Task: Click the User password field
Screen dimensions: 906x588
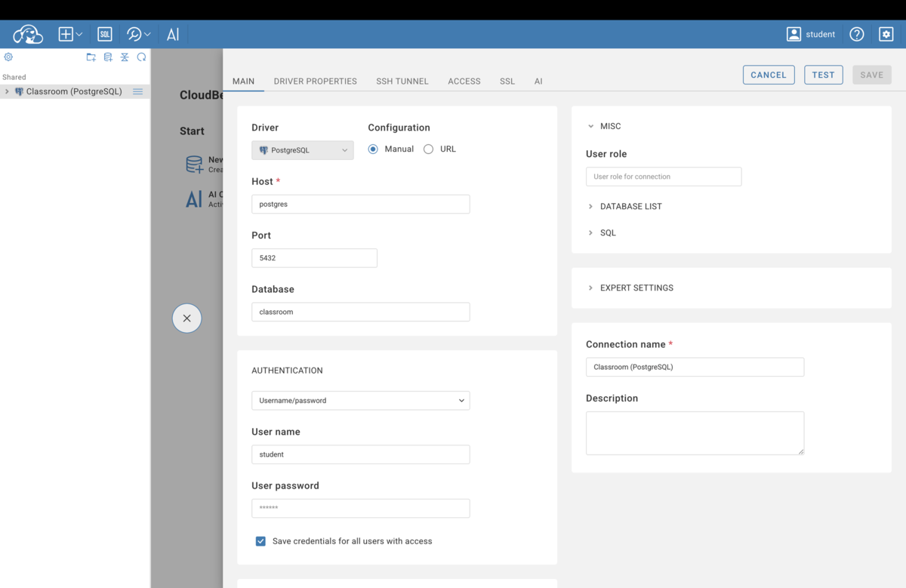Action: pos(360,508)
